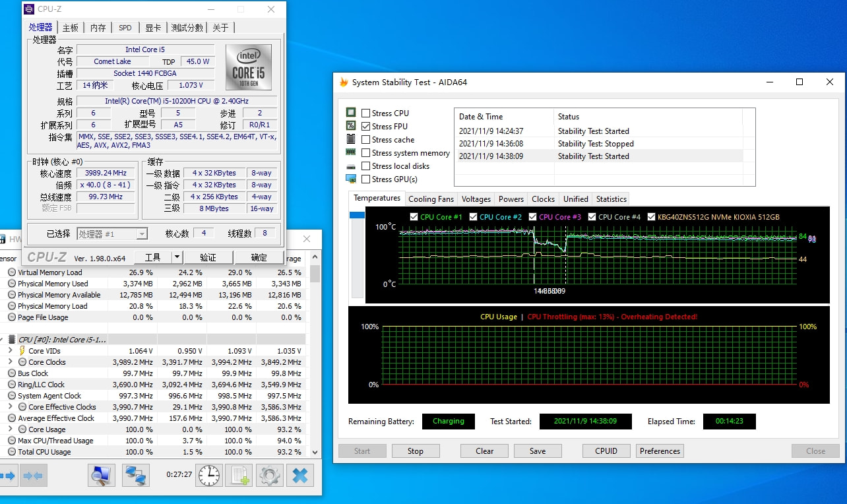Switch to the SPD tab in CPU-Z
The height and width of the screenshot is (504, 847).
coord(125,28)
